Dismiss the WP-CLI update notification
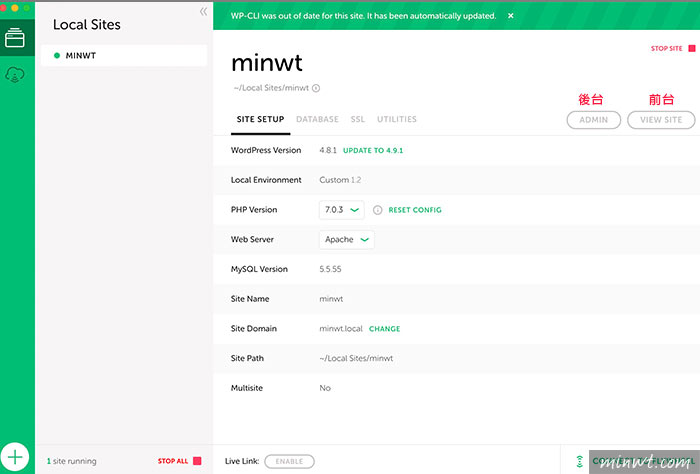The image size is (700, 474). (510, 16)
